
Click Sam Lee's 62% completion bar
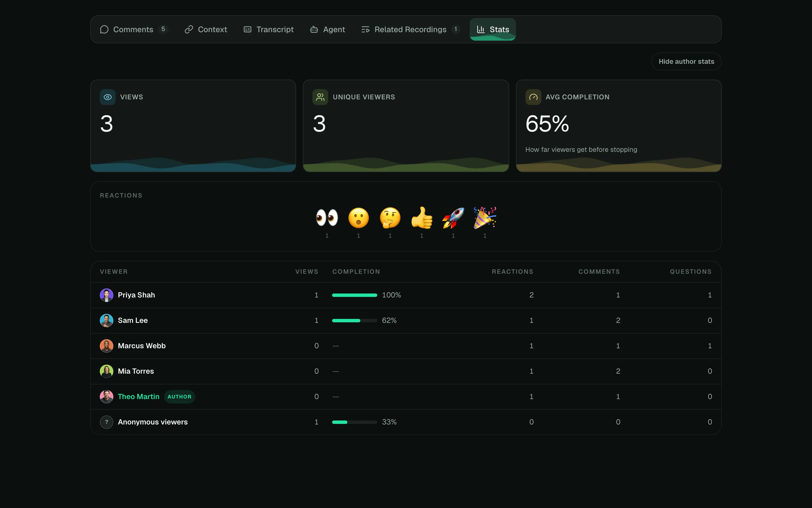coord(355,321)
